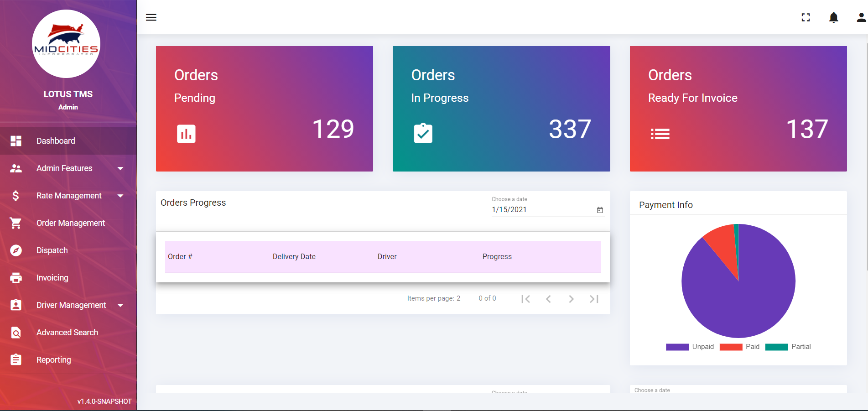
Task: Toggle fullscreen mode icon
Action: (x=806, y=17)
